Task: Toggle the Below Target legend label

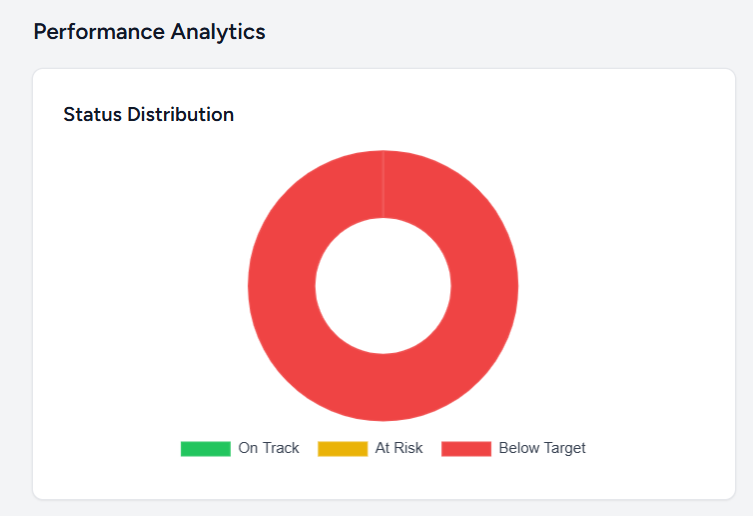Action: [x=542, y=448]
